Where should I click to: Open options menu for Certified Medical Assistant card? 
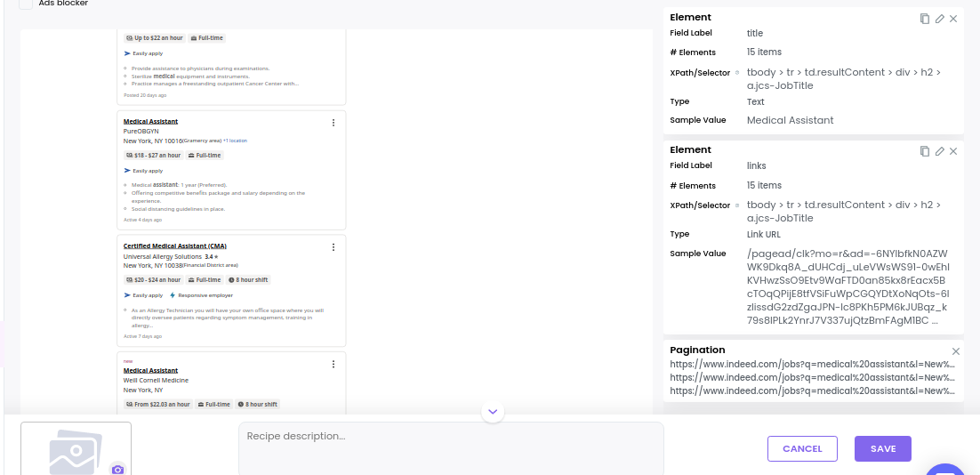(x=333, y=247)
